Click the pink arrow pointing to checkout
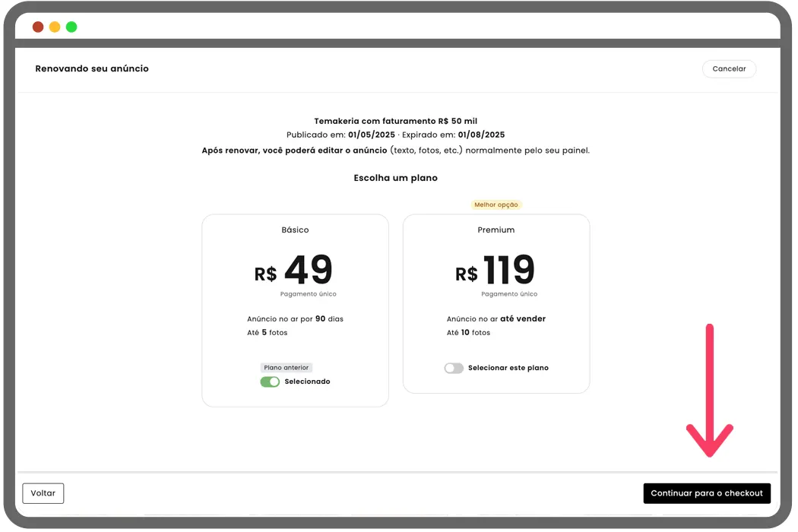The image size is (798, 532). pos(710,391)
